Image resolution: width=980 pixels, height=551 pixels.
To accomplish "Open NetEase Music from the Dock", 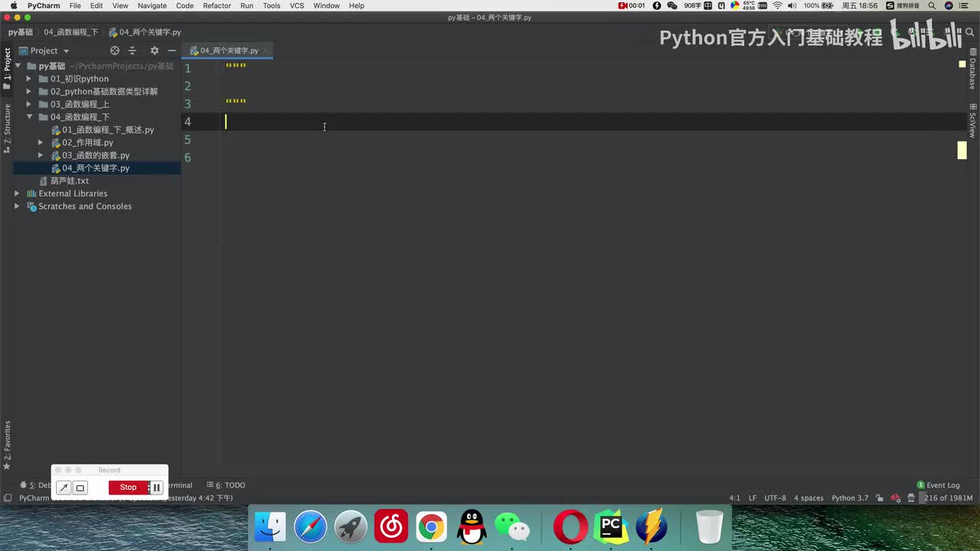I will tap(391, 527).
